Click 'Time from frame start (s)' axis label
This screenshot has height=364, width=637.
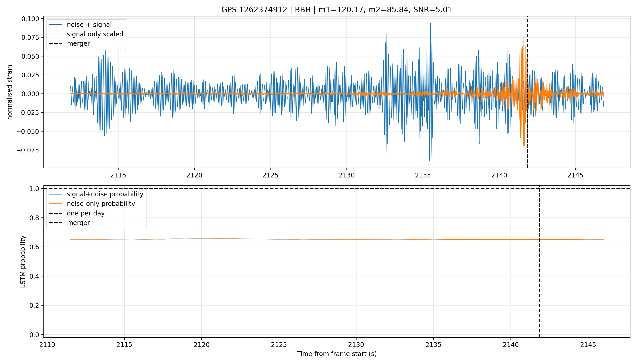pos(337,354)
